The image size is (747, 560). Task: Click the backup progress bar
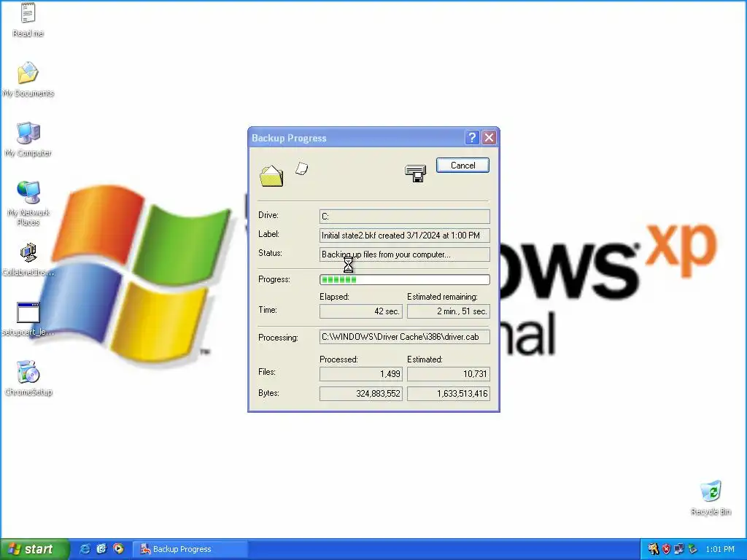(404, 279)
